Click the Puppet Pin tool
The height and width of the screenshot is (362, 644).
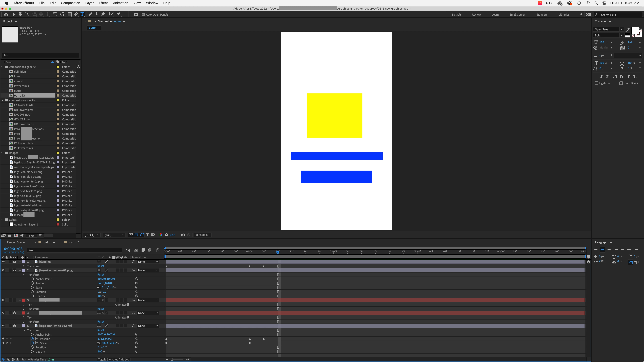tap(119, 14)
